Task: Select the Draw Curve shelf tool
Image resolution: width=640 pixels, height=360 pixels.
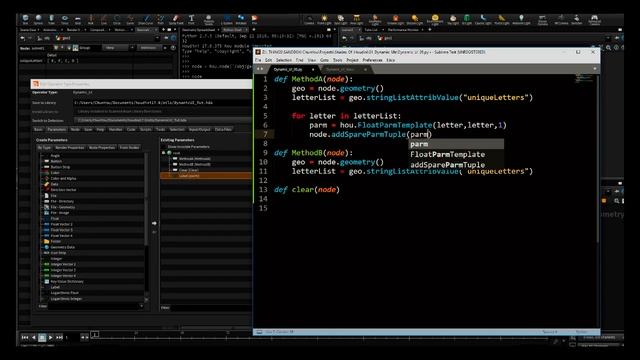Action: (x=146, y=20)
